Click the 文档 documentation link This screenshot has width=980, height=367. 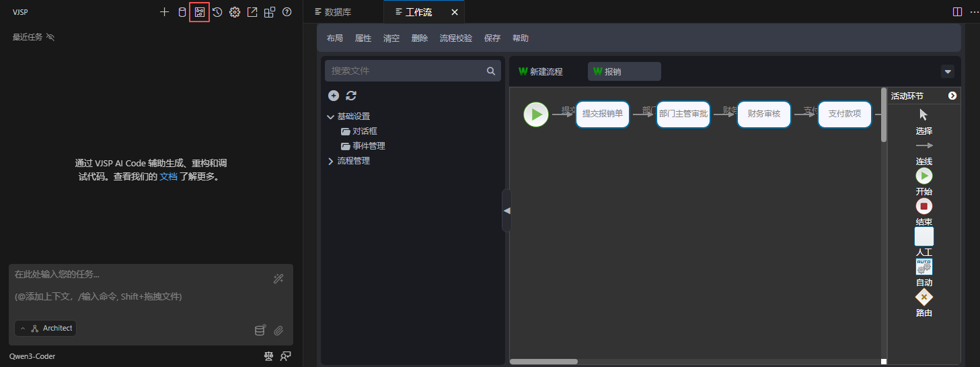168,177
